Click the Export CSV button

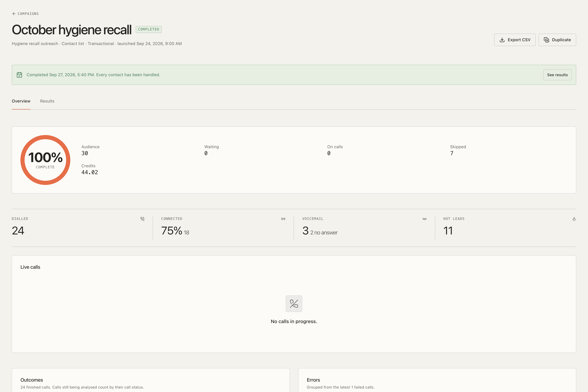pyautogui.click(x=515, y=40)
